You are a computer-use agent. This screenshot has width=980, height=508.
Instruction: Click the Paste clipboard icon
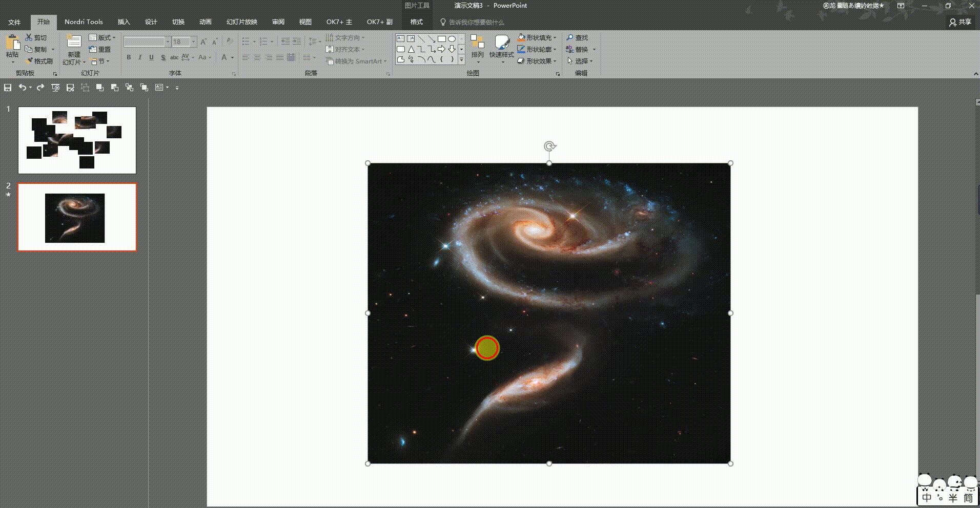pos(12,44)
